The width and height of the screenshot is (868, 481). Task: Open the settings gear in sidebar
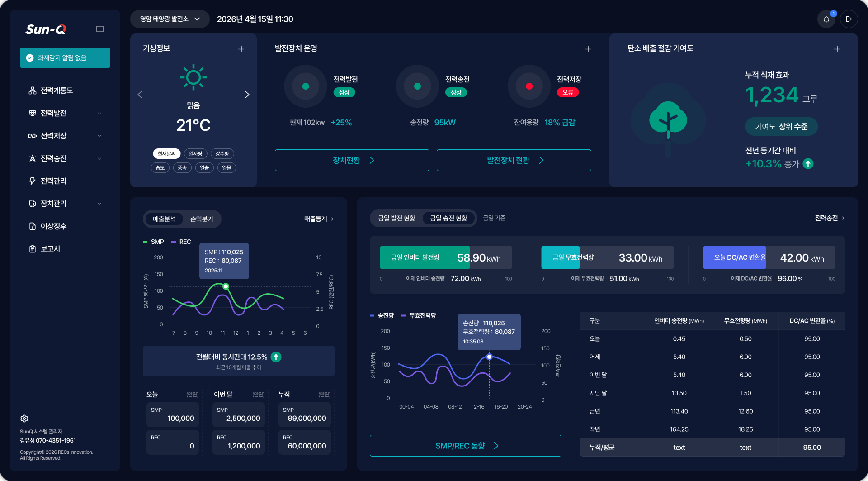click(x=24, y=419)
